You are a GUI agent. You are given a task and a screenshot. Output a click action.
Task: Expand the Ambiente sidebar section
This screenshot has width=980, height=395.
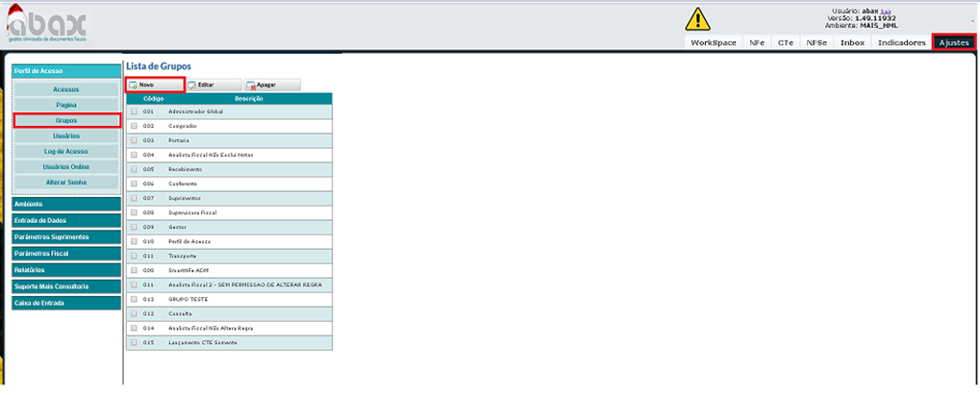point(65,204)
